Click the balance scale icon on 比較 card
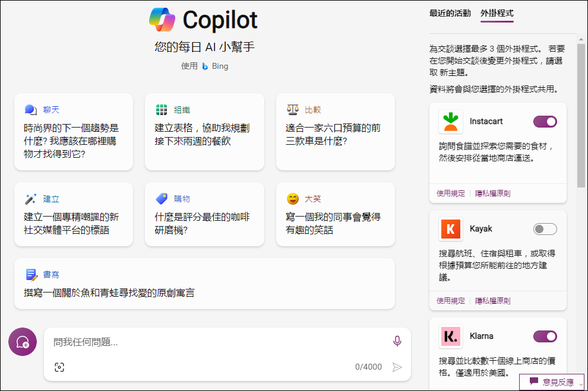This screenshot has width=588, height=391. tap(292, 110)
